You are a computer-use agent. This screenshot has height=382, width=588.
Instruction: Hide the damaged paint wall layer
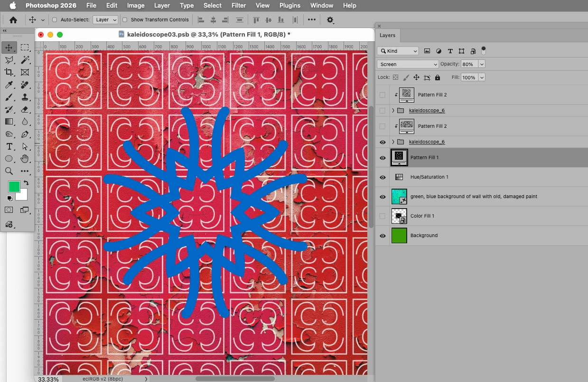click(383, 197)
